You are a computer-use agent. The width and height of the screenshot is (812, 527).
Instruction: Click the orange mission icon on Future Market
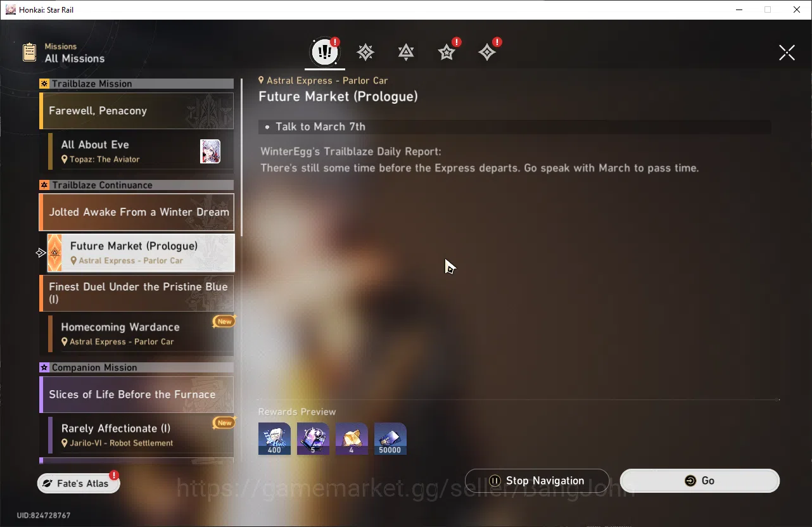(x=54, y=253)
